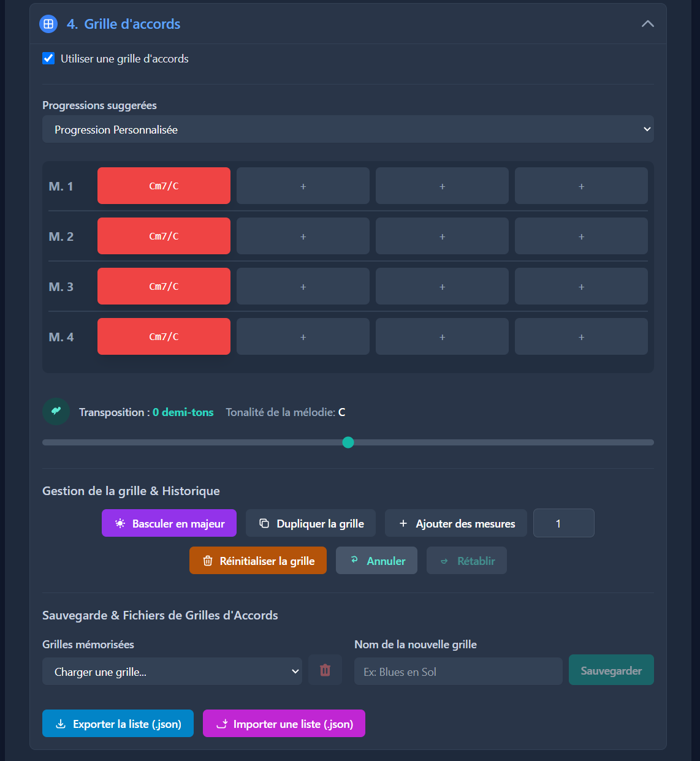
Task: Click the copy icon on Dupliquer la grille
Action: (x=264, y=523)
